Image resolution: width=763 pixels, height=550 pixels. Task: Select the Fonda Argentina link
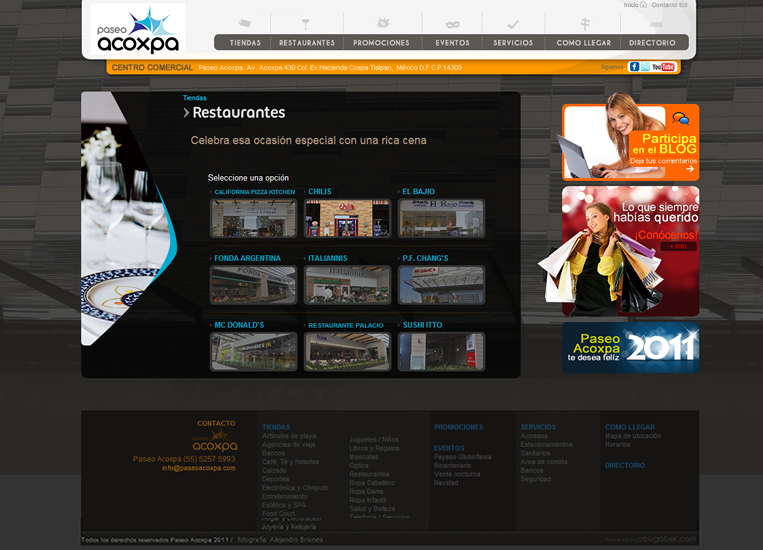(247, 258)
